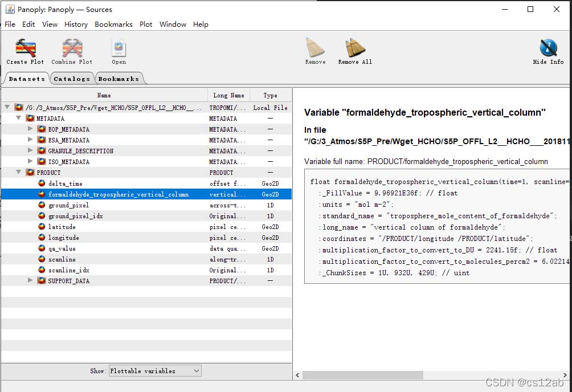Click the ground_pixel variable globe icon
The image size is (572, 392).
coord(42,205)
